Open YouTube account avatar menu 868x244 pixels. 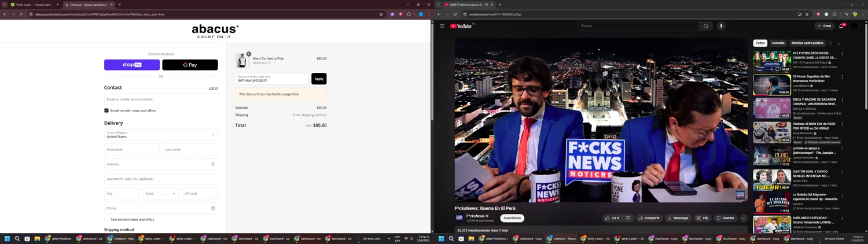(854, 26)
